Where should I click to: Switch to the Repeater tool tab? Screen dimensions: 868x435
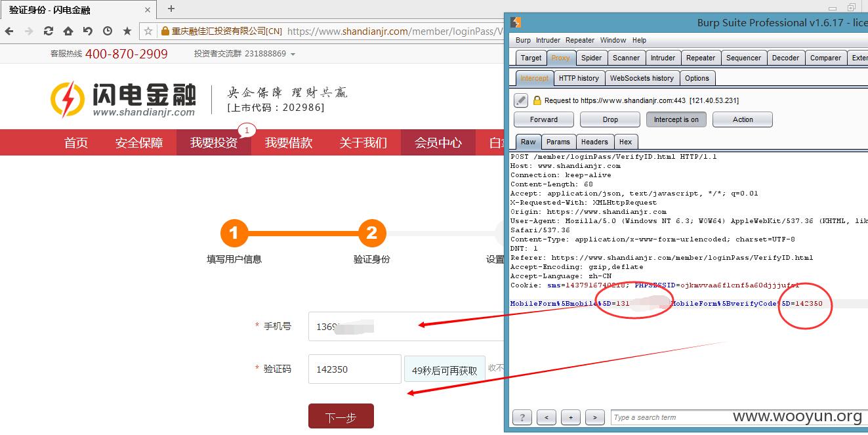point(700,58)
